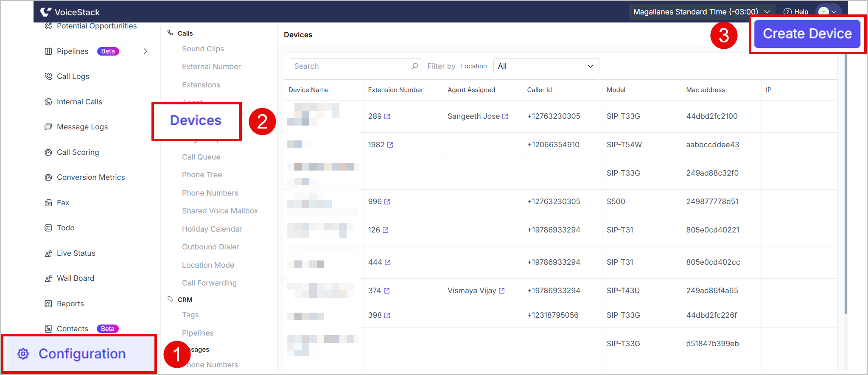
Task: Open Pipelines under CRM
Action: (198, 333)
